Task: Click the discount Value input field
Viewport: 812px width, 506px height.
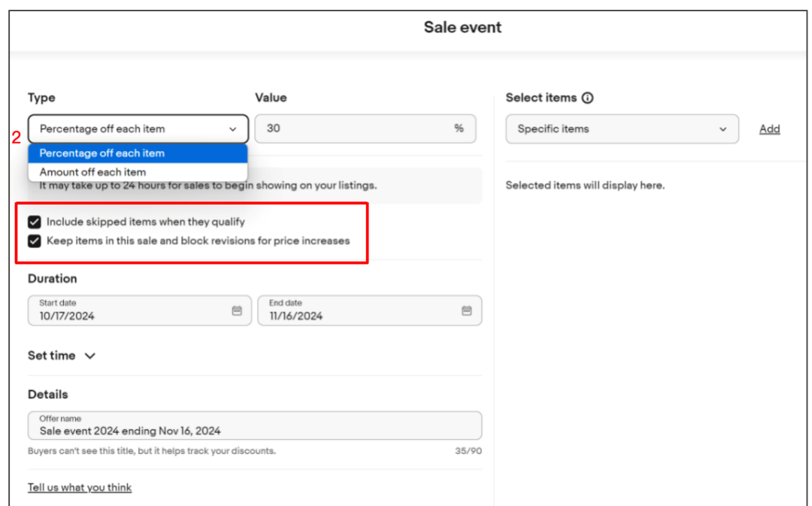Action: [x=353, y=129]
